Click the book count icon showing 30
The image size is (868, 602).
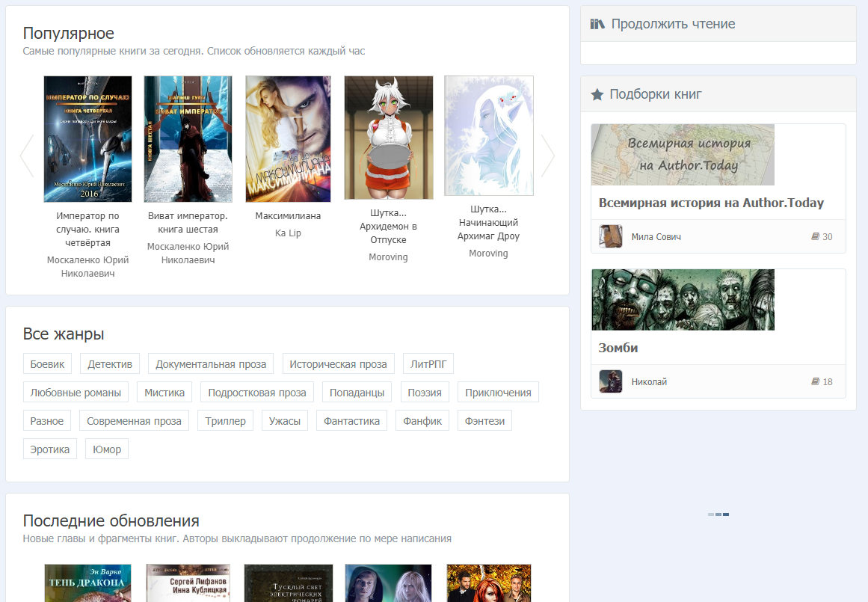[816, 236]
